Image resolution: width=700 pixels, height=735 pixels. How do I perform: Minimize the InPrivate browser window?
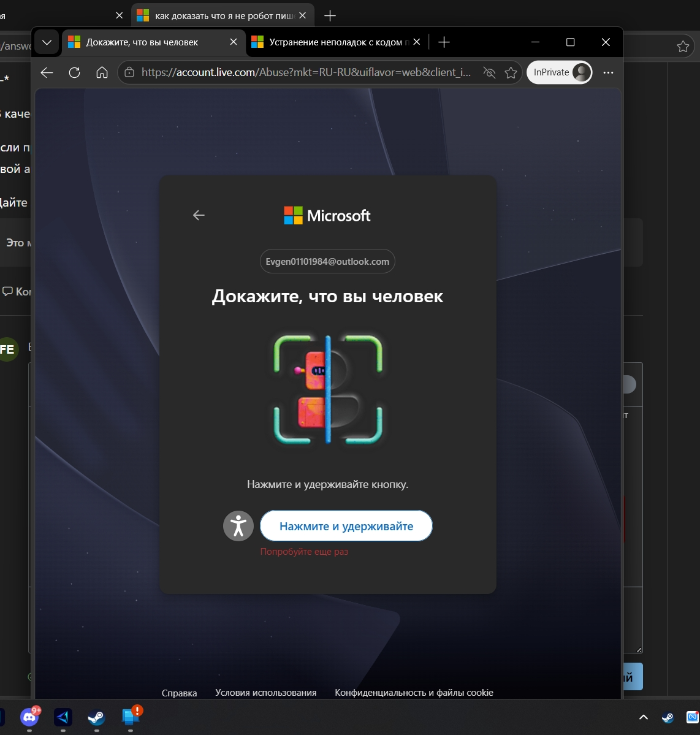point(535,42)
